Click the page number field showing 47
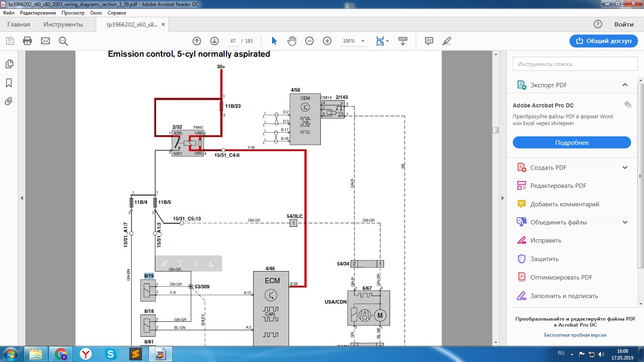The image size is (644, 362). 233,41
